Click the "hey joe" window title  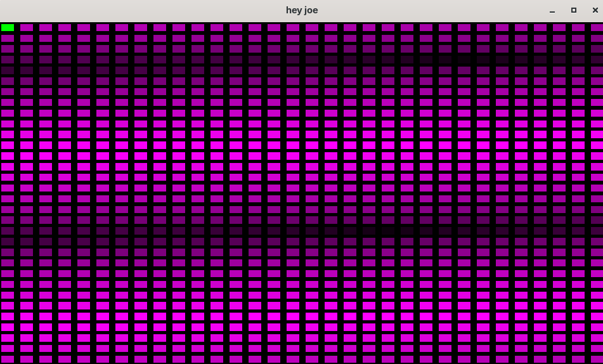tap(302, 10)
